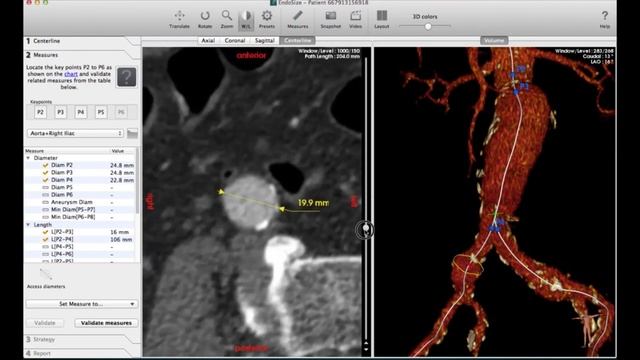Click the centerline slider bottom arrows

pos(366,347)
